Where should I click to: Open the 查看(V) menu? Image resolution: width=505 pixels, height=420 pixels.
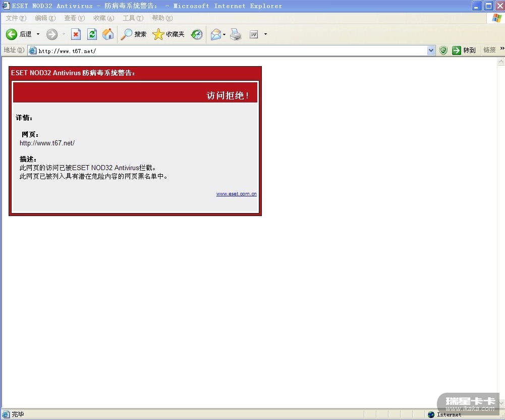74,18
